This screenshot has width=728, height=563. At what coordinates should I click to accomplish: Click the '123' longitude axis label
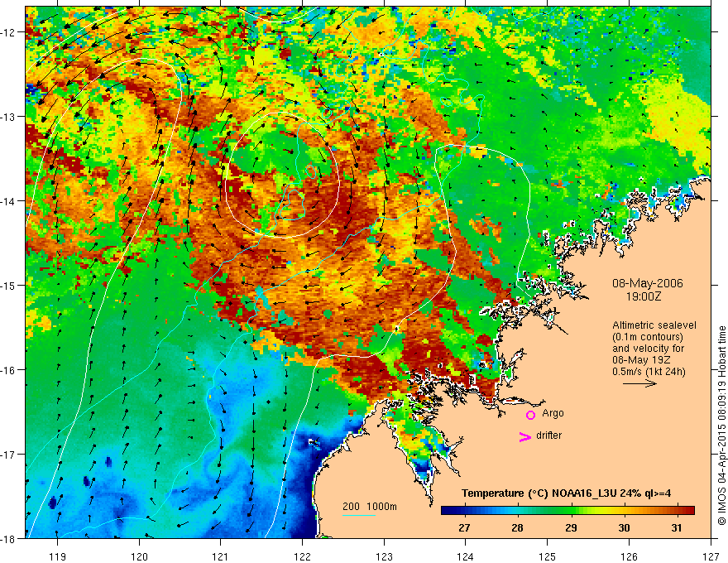coord(384,556)
